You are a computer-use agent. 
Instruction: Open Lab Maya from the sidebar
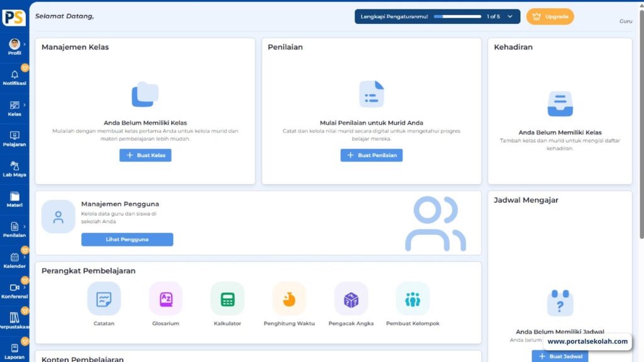coord(14,168)
